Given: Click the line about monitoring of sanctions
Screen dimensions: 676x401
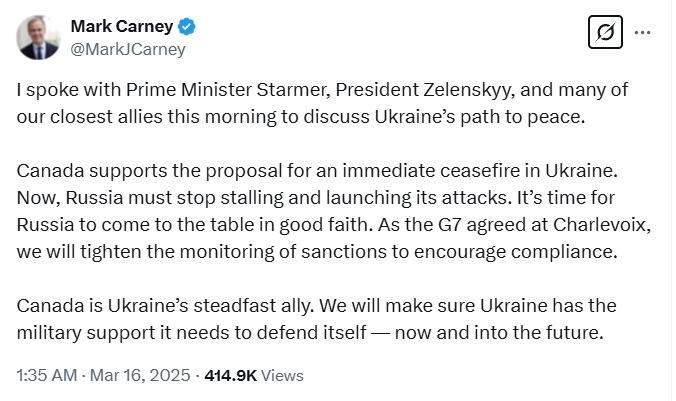Looking at the screenshot, I should [317, 252].
